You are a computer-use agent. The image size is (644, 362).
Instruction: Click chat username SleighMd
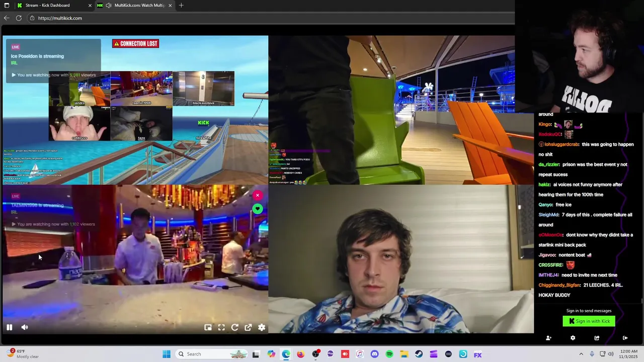coord(549,215)
